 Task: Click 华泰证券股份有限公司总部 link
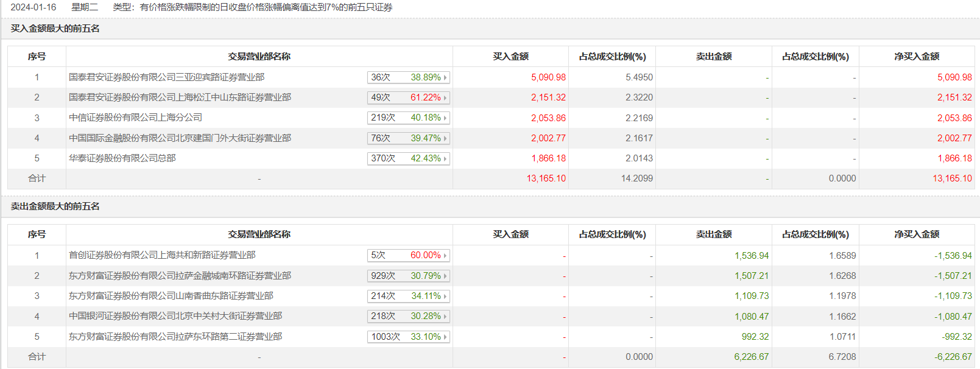click(x=122, y=158)
